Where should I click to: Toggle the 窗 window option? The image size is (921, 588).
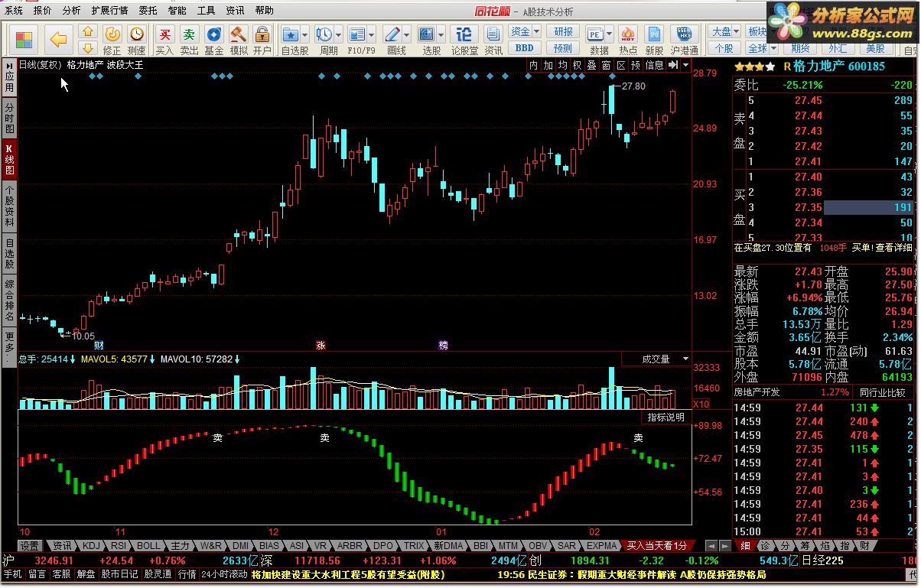(606, 65)
